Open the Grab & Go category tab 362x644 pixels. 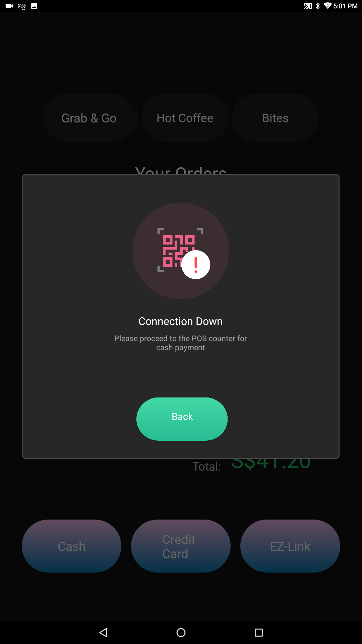tap(89, 118)
